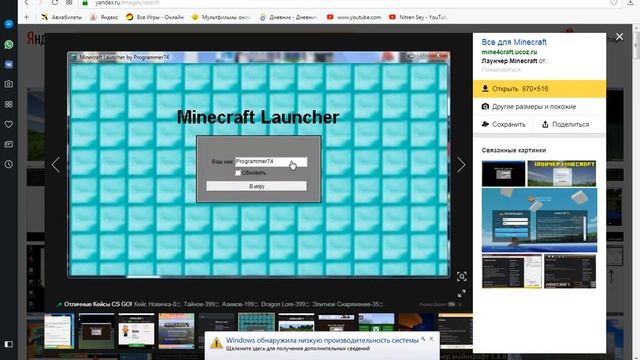Open the Мультфильмы онлайн bookmark
The image size is (640, 360).
(x=221, y=17)
